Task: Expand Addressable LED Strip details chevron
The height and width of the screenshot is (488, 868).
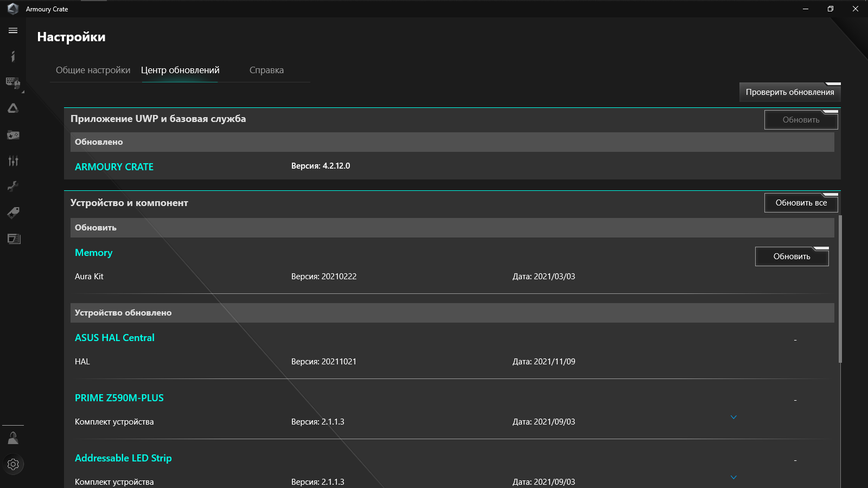Action: click(x=733, y=477)
